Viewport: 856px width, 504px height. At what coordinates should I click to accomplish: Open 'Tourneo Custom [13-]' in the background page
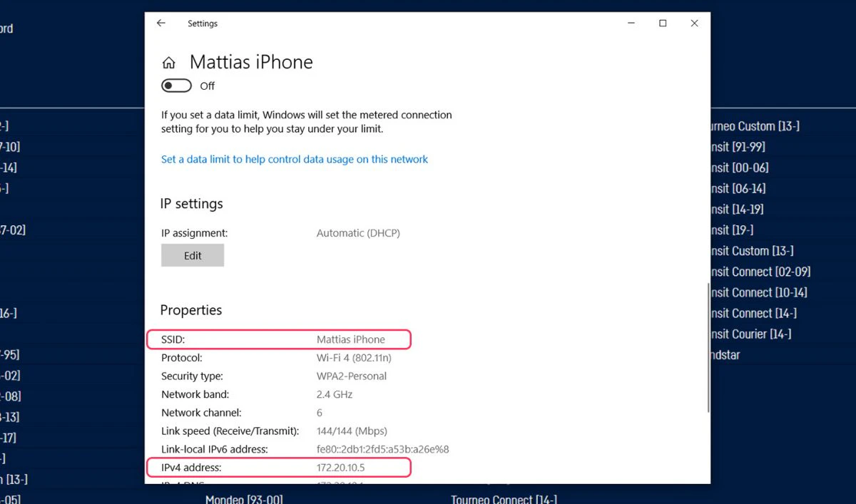(x=755, y=126)
